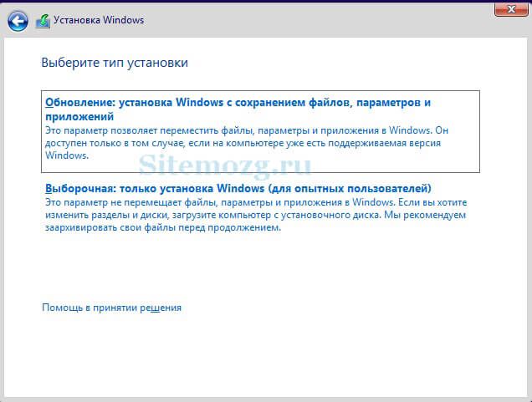Click the Windows Setup icon in title bar
The height and width of the screenshot is (402, 532).
pyautogui.click(x=43, y=22)
